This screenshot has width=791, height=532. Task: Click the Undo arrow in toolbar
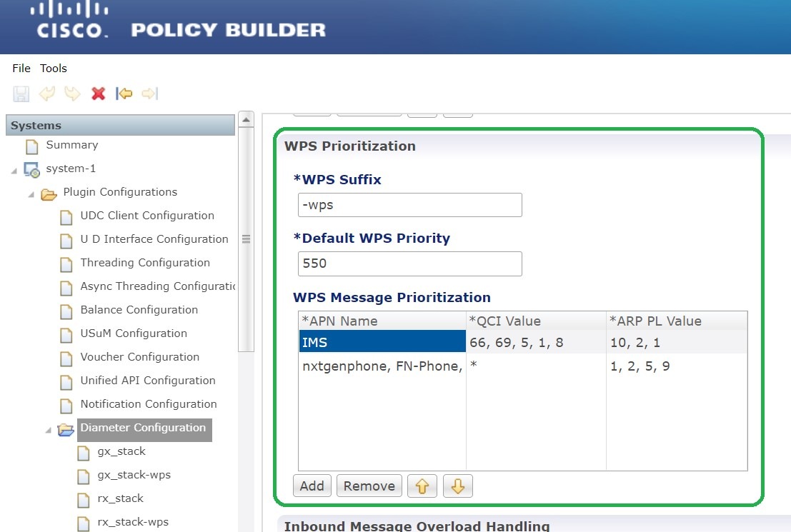point(47,94)
